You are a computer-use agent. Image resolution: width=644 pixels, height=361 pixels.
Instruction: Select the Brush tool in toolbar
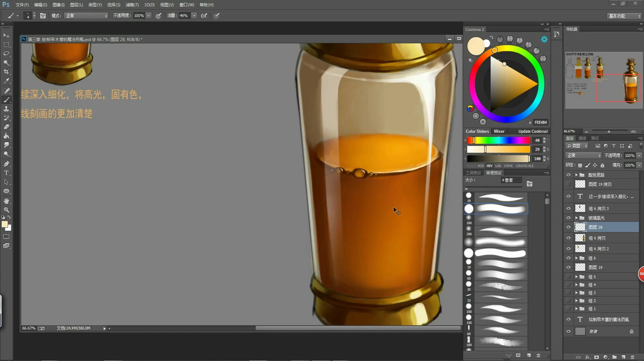point(6,100)
